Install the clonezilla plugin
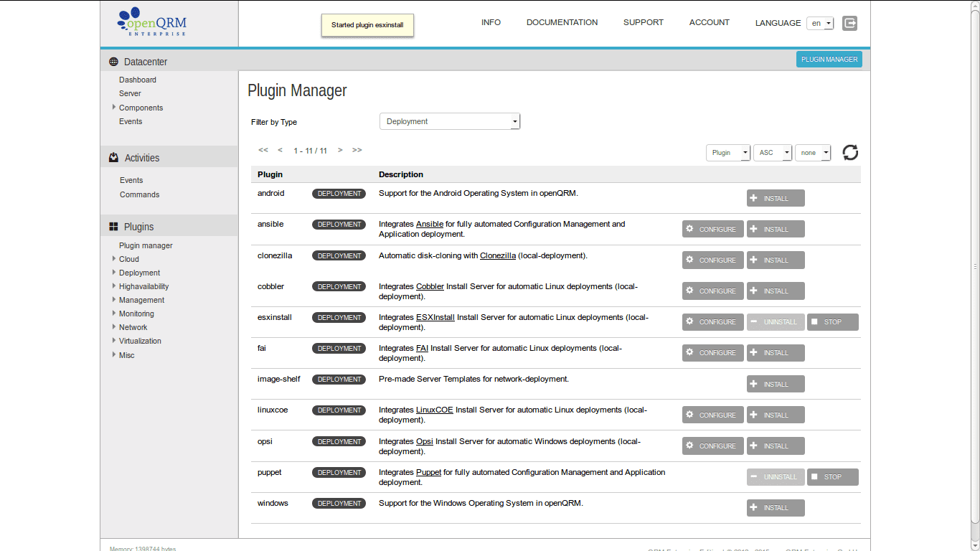 click(x=776, y=260)
